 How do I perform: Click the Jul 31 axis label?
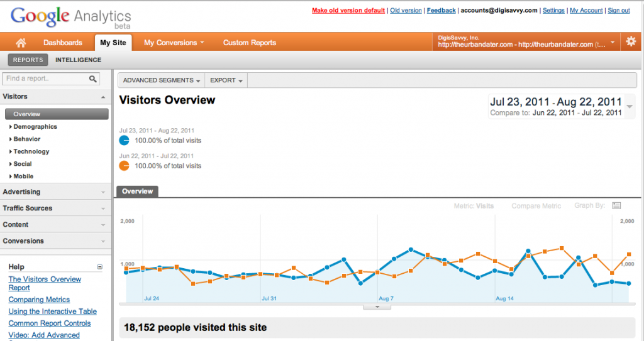[x=269, y=299]
